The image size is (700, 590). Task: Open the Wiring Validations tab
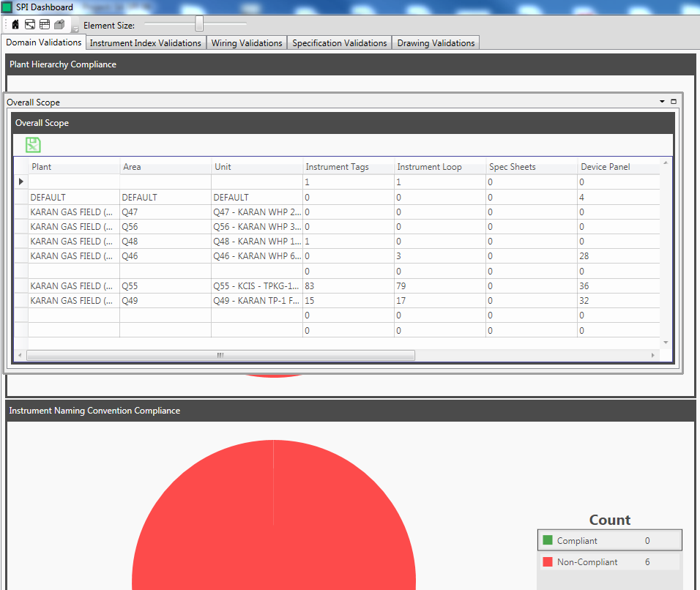(x=247, y=43)
